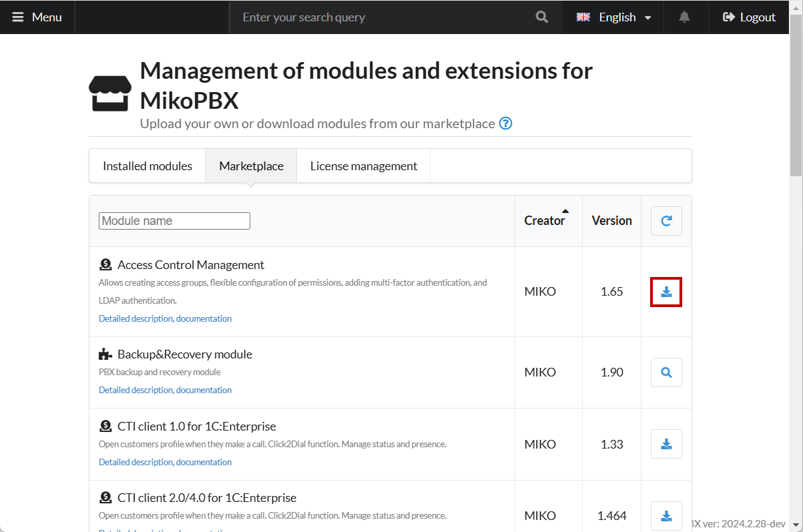
Task: Click the Version column header
Action: point(611,221)
